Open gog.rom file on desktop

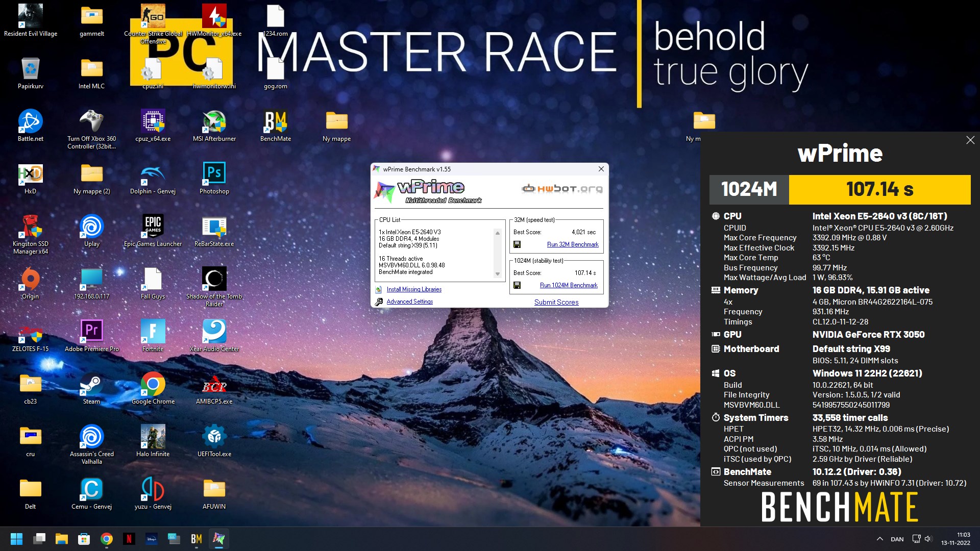tap(276, 73)
